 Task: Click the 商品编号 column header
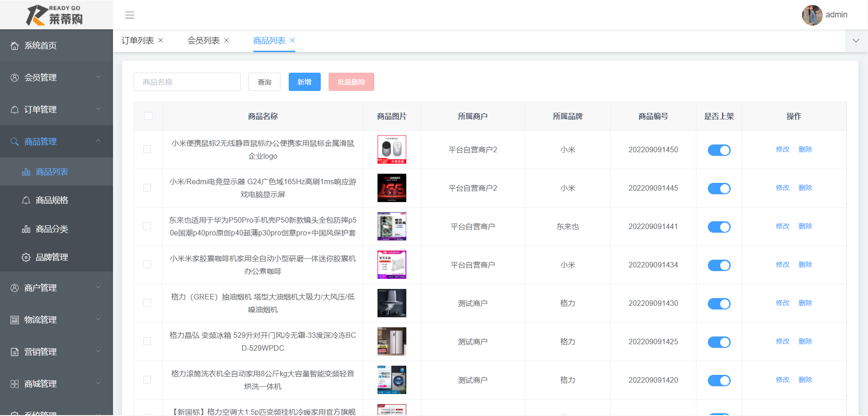[653, 116]
